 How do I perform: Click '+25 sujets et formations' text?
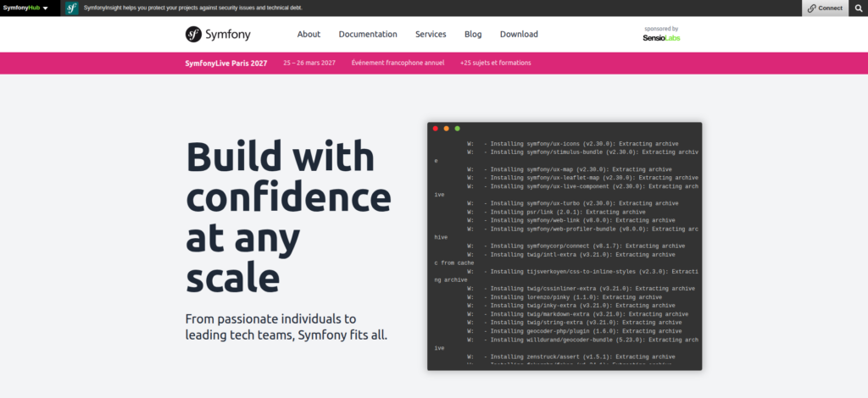click(495, 63)
